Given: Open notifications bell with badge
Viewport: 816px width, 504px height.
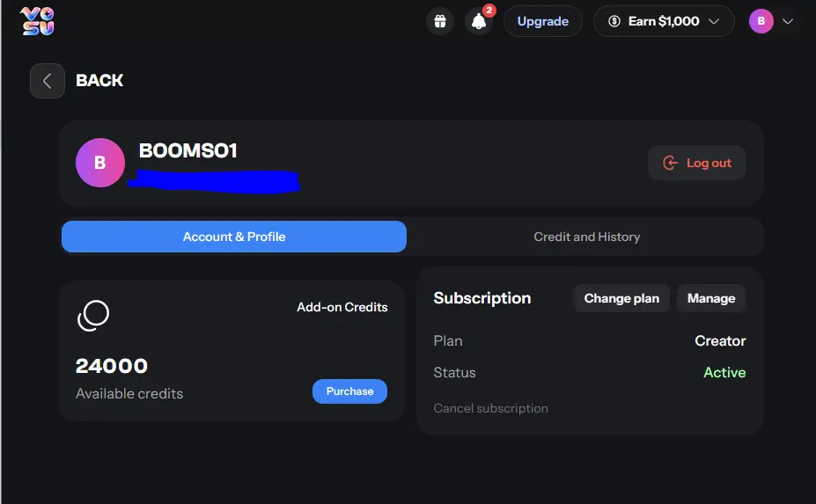Looking at the screenshot, I should point(479,21).
